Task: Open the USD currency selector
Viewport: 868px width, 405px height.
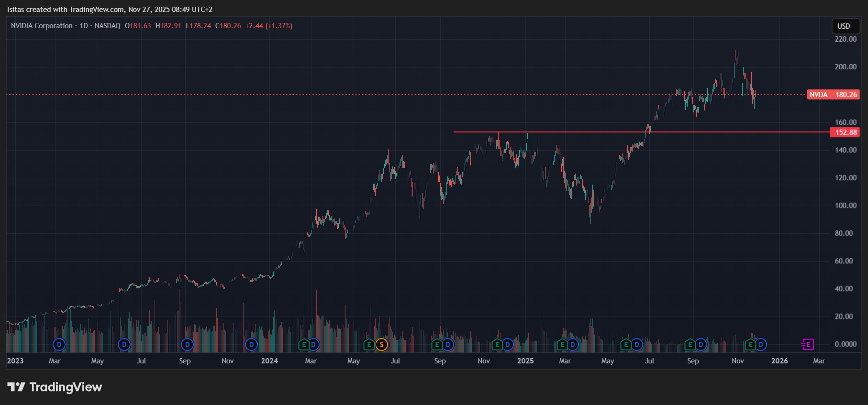Action: (x=844, y=26)
